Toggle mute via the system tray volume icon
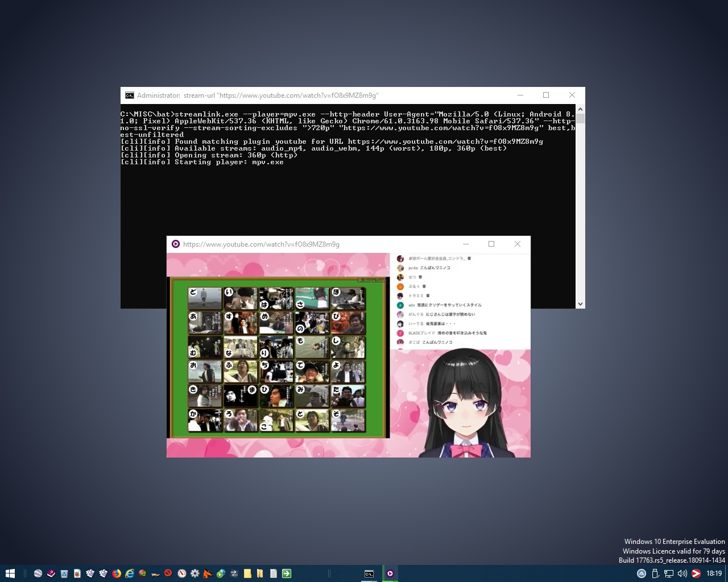This screenshot has width=728, height=582. (x=682, y=573)
